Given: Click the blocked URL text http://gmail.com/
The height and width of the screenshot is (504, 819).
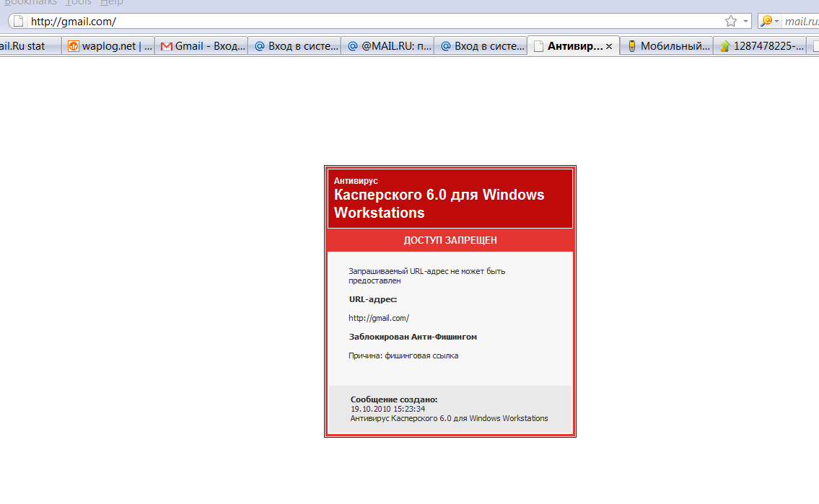Looking at the screenshot, I should 379,318.
